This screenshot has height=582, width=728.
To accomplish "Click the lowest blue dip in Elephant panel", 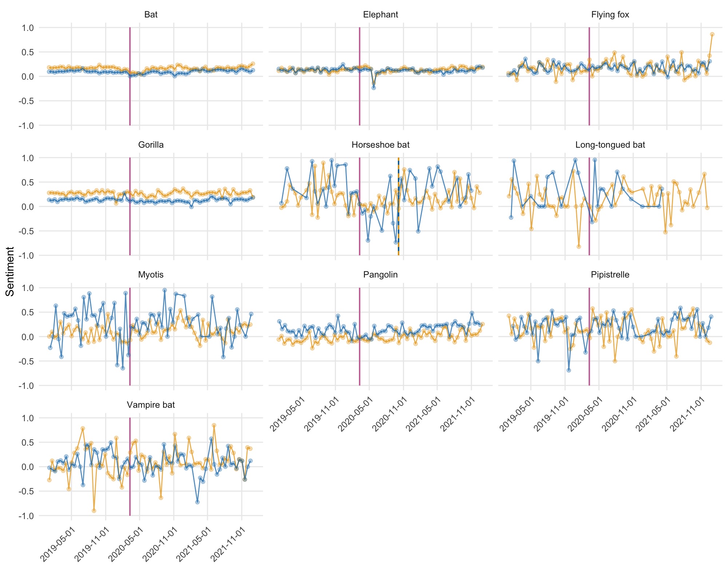I will click(373, 88).
